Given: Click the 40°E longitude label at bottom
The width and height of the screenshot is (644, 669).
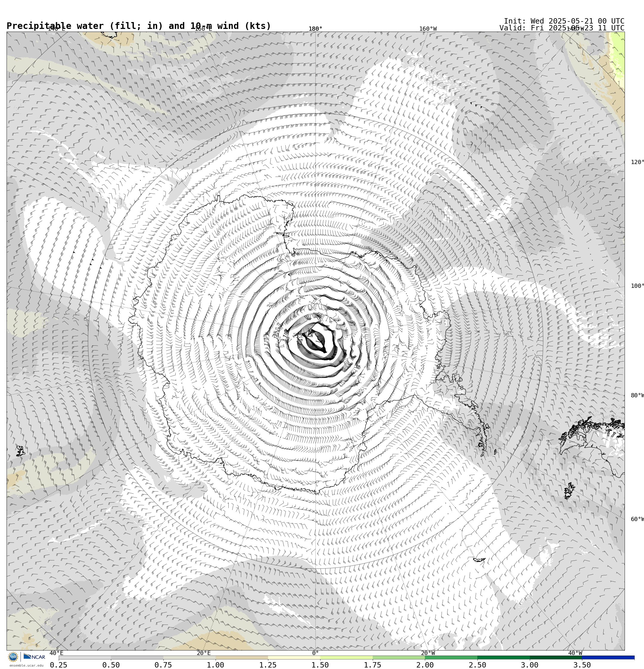Looking at the screenshot, I should click(x=56, y=653).
